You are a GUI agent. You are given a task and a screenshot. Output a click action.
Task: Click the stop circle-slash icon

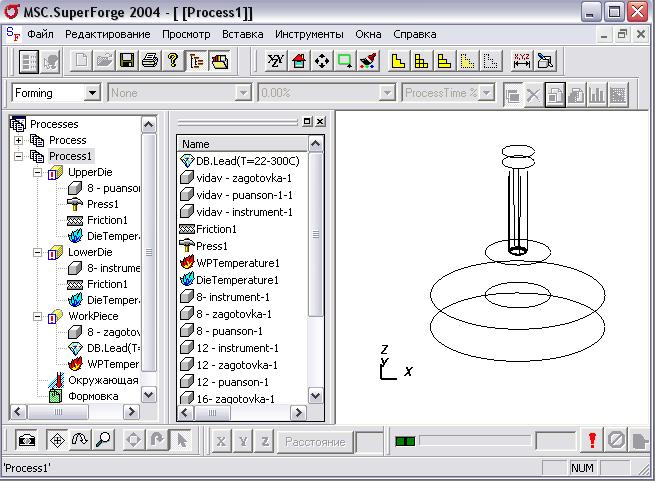616,440
